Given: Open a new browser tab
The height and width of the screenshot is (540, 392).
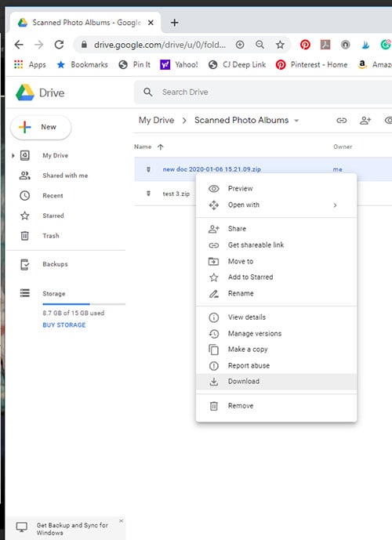Looking at the screenshot, I should (x=175, y=23).
